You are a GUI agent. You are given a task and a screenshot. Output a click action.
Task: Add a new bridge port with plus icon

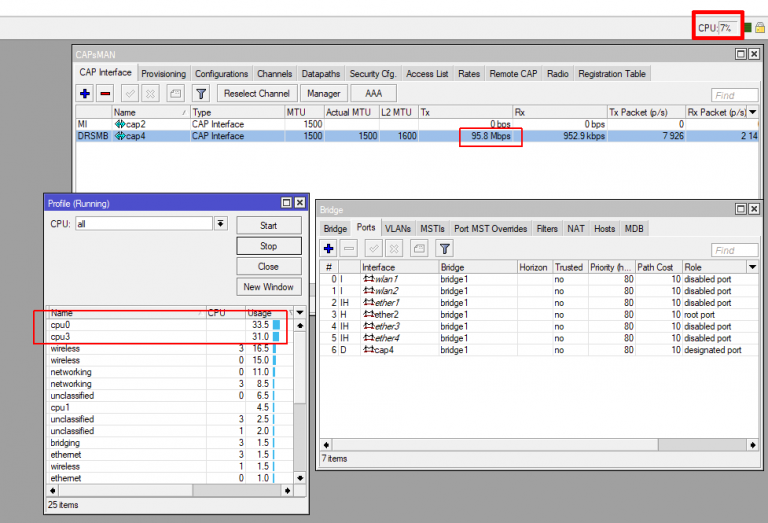coord(329,248)
